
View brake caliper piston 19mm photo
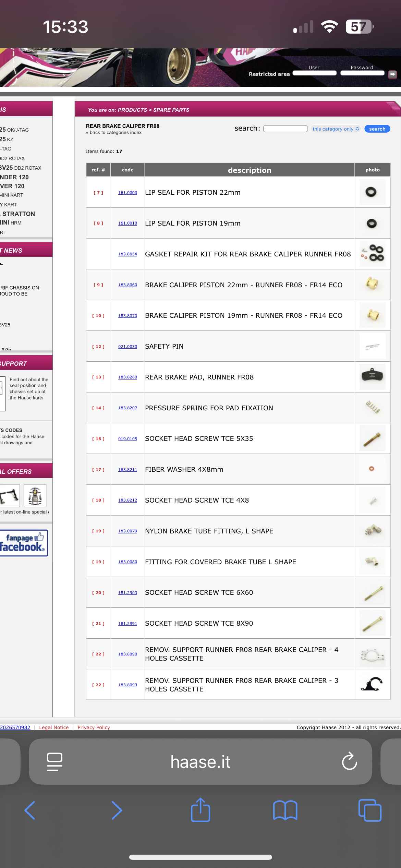(373, 315)
